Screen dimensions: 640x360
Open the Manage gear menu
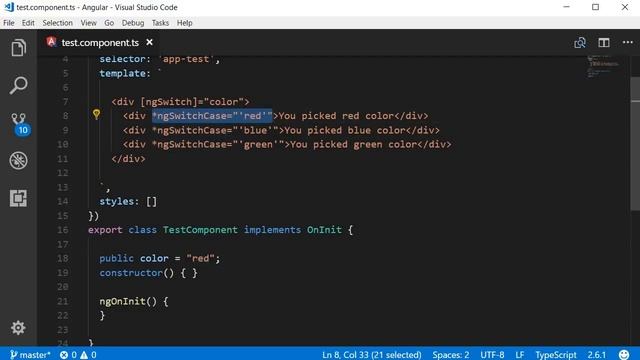click(18, 327)
